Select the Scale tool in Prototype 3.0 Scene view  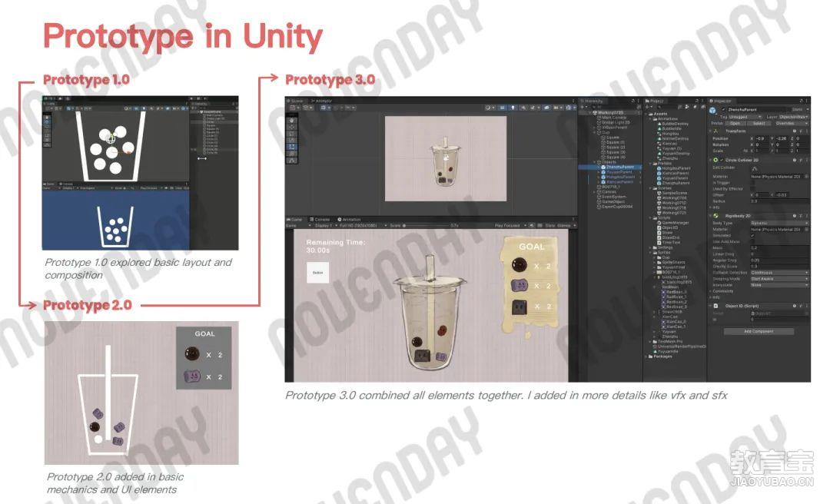[x=292, y=141]
